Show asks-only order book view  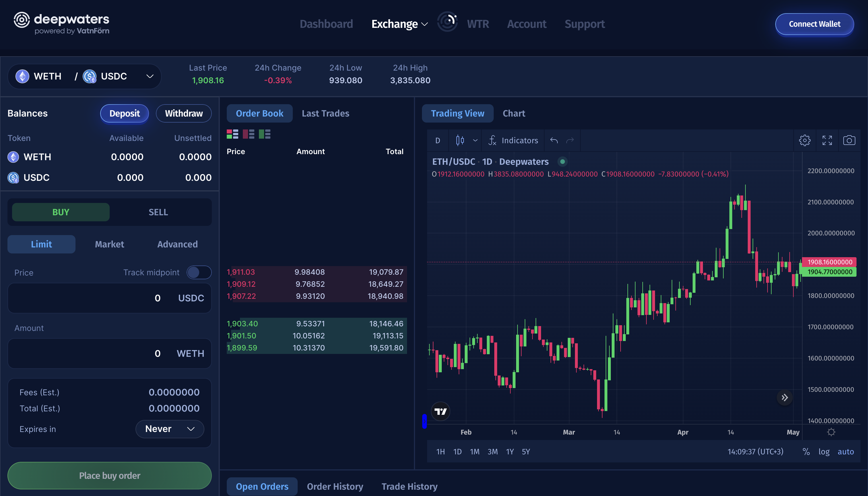(248, 134)
